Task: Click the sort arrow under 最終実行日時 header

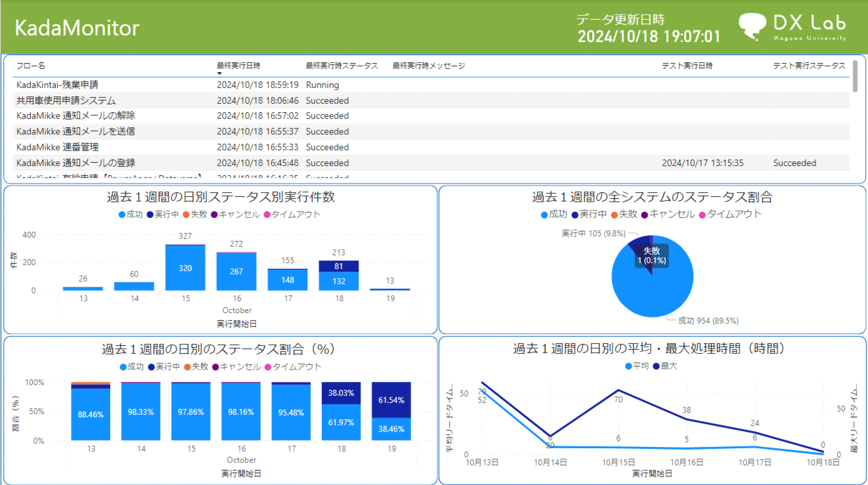Action: tap(219, 74)
